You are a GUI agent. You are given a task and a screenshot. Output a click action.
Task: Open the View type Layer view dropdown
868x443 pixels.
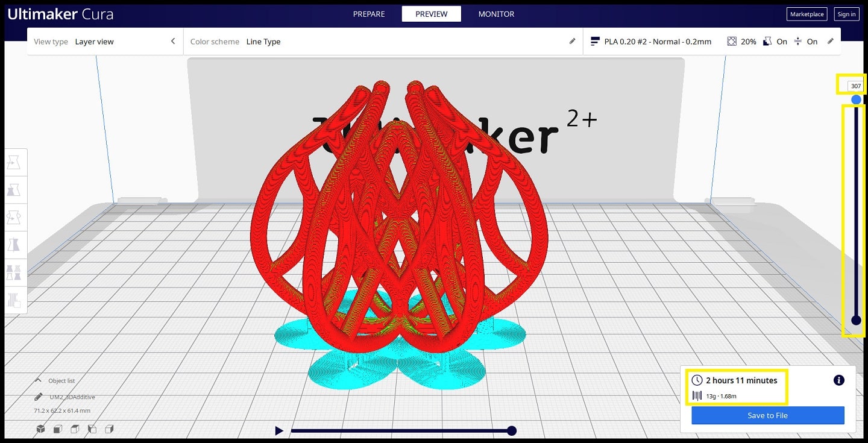105,42
